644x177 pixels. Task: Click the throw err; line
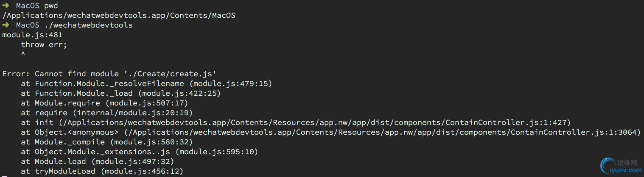44,45
